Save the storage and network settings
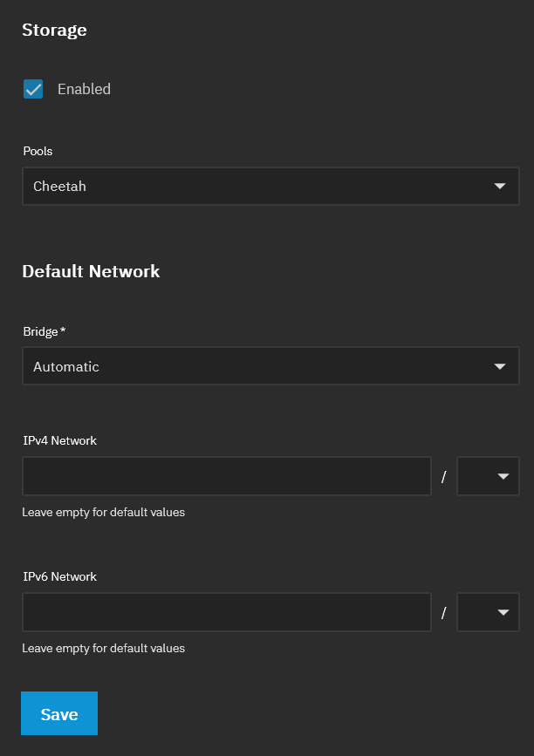 [59, 713]
